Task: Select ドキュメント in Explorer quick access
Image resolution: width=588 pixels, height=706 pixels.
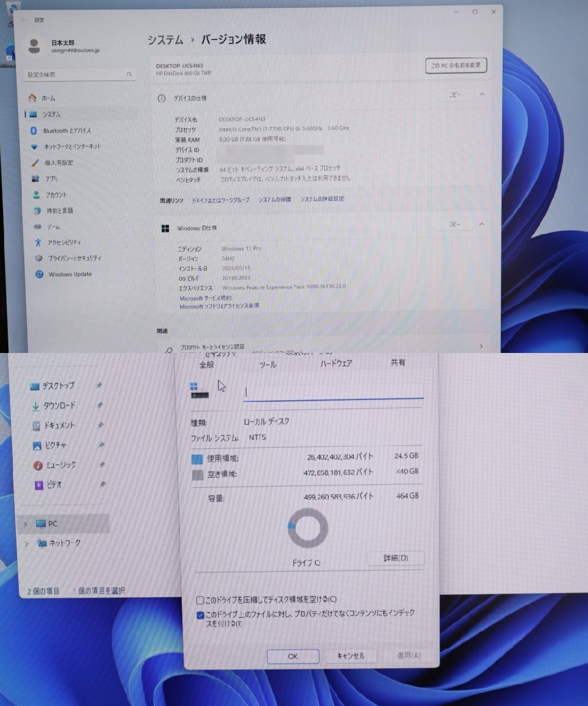Action: [53, 425]
